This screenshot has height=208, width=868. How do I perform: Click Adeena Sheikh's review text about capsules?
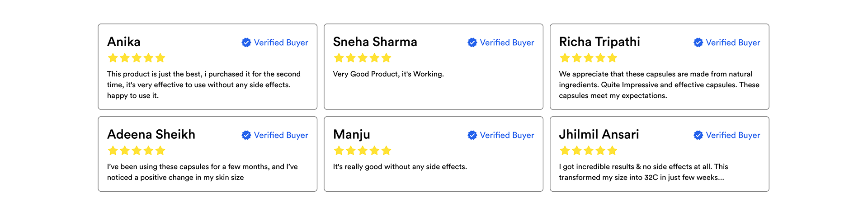[x=202, y=172]
